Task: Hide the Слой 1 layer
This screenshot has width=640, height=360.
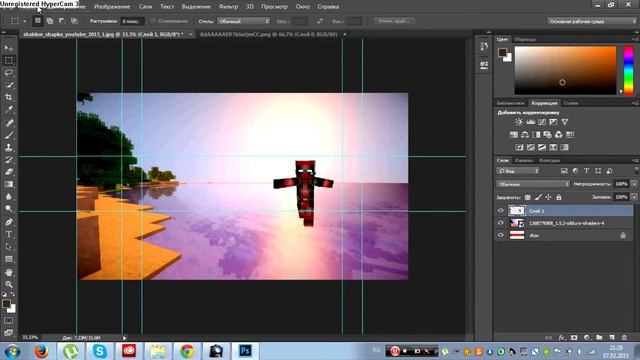Action: (501, 211)
